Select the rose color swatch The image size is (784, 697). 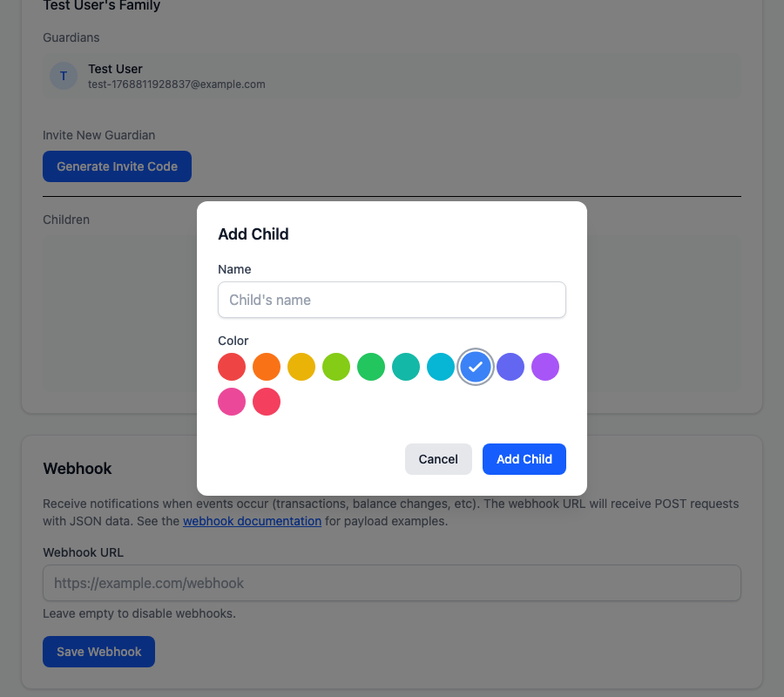pyautogui.click(x=267, y=402)
